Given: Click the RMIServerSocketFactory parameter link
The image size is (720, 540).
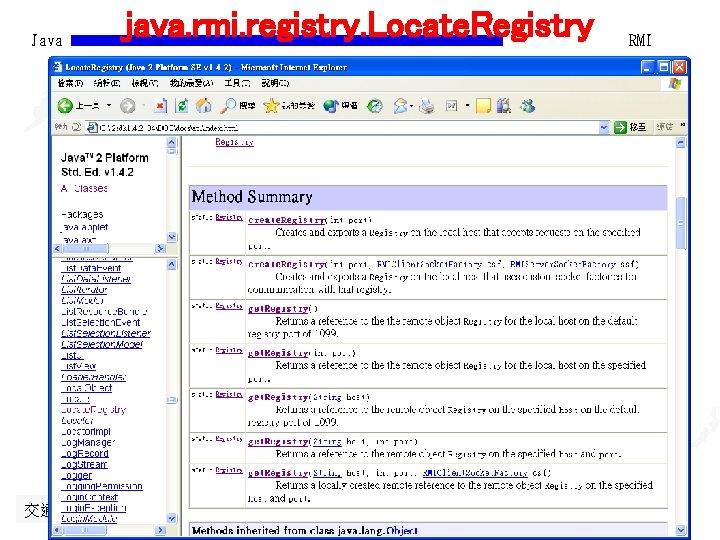Looking at the screenshot, I should click(563, 264).
